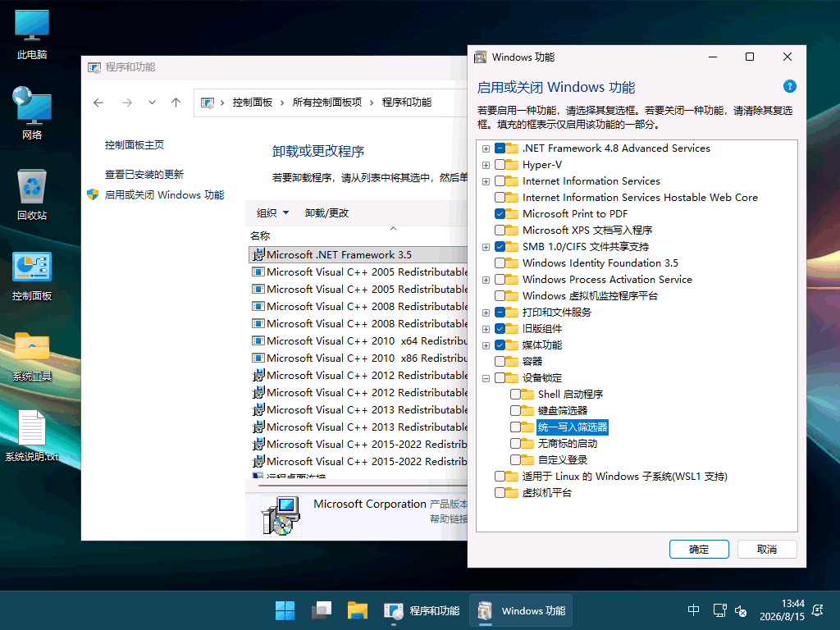This screenshot has height=630, width=840.
Task: Open the 系统工具 folder on desktop
Action: pyautogui.click(x=32, y=356)
